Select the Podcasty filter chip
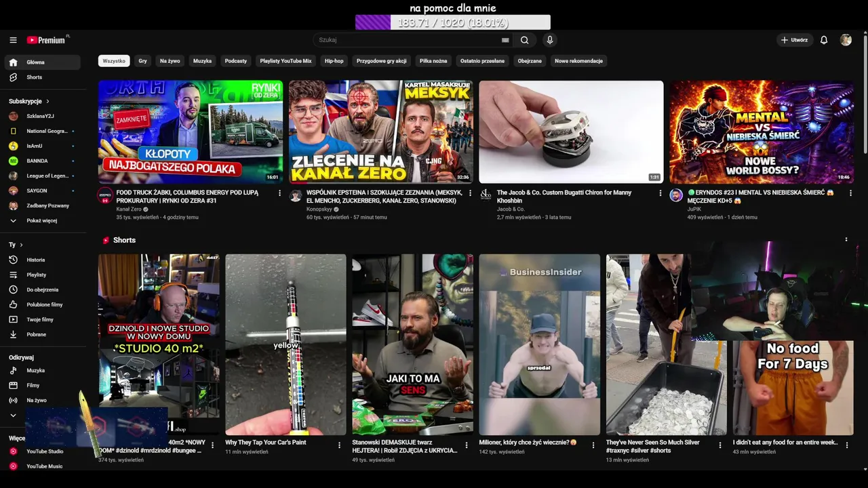This screenshot has width=868, height=488. tap(236, 61)
